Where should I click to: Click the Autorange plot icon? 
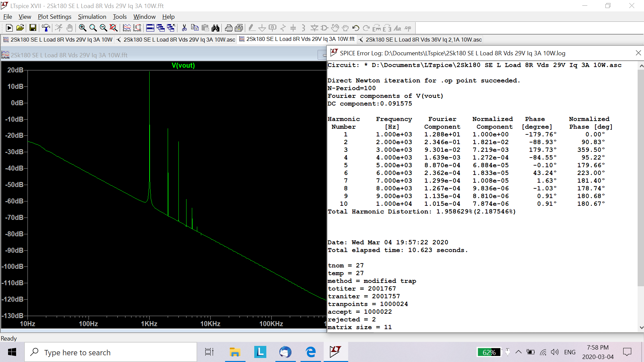127,28
